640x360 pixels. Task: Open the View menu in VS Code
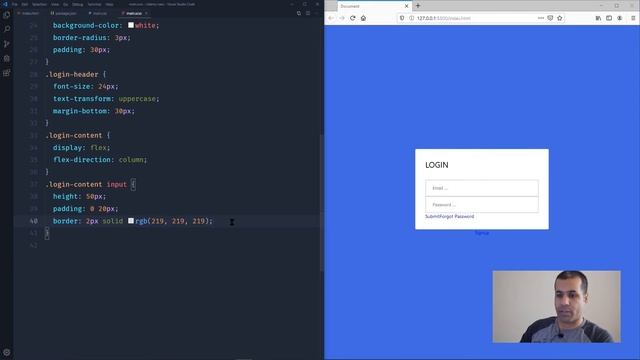click(x=55, y=4)
